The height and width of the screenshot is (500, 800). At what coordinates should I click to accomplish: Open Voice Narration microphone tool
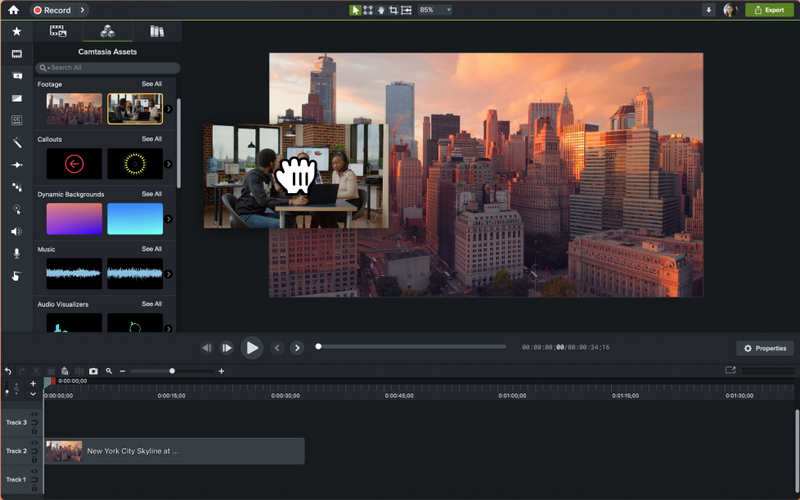tap(16, 253)
